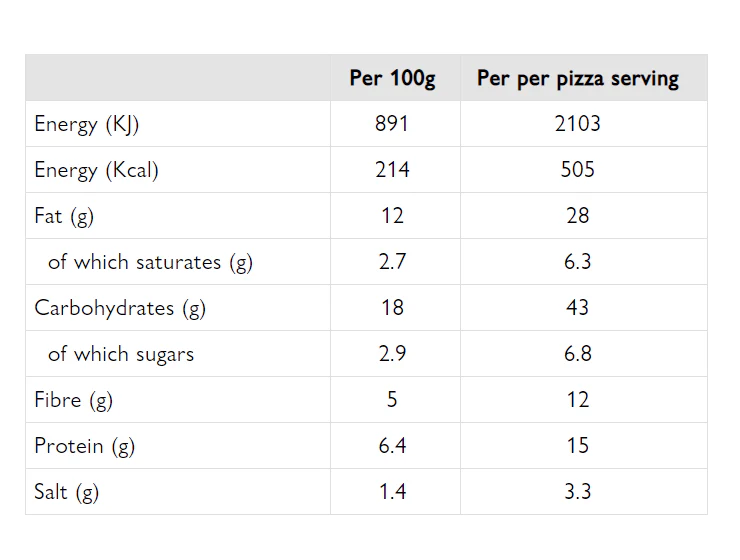This screenshot has width=740, height=560.
Task: Click the 'Fat (g)' row label
Action: point(64,217)
